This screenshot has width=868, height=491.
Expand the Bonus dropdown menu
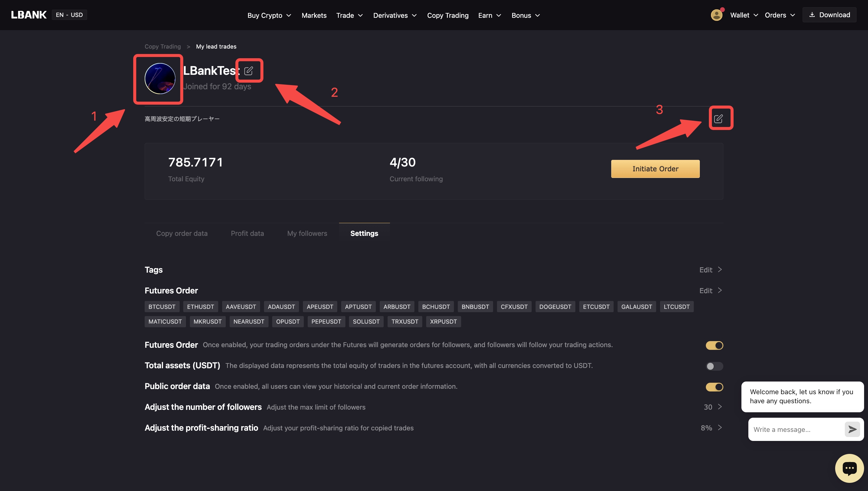click(x=526, y=15)
